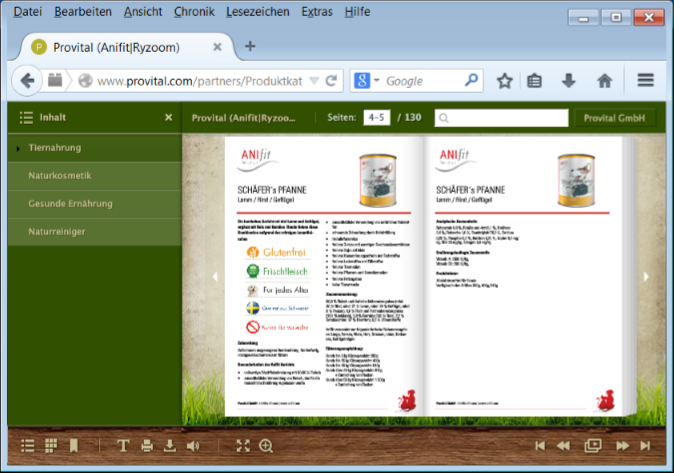
Task: Download the catalog with the download icon
Action: (170, 446)
